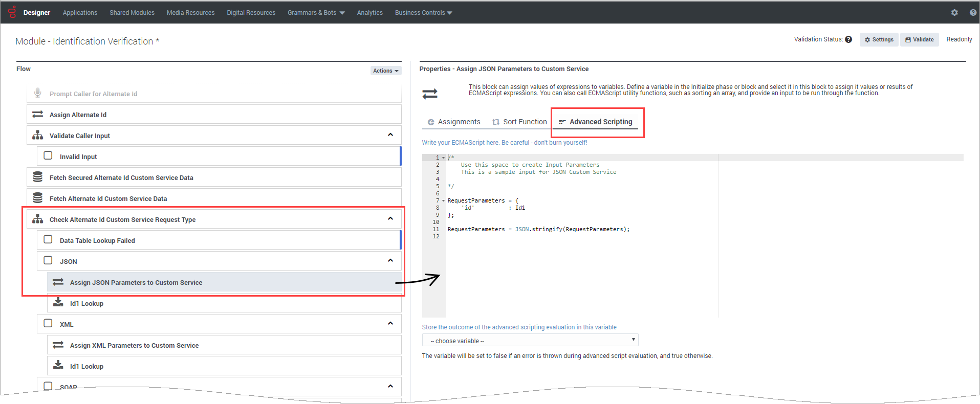Click the help question mark icon in top bar

(973, 12)
